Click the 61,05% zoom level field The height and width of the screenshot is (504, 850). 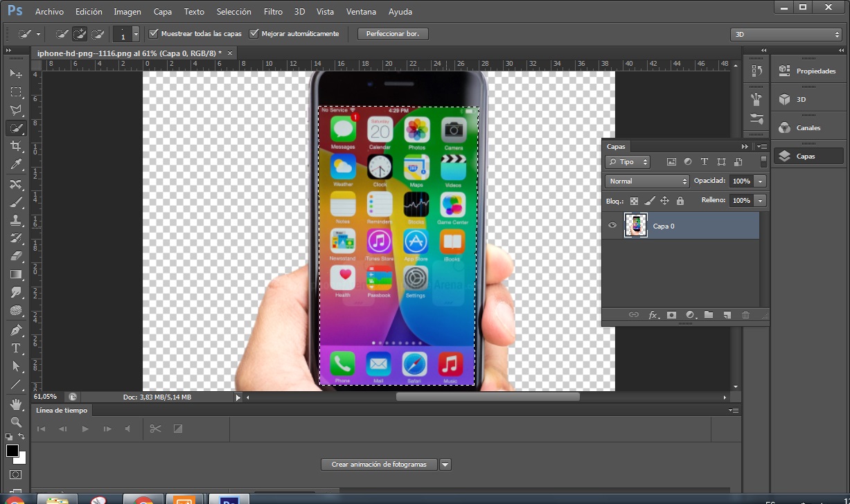(46, 397)
